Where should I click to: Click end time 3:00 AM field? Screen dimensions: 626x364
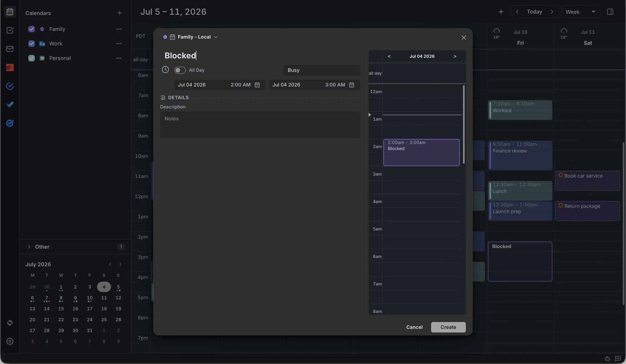tap(335, 85)
